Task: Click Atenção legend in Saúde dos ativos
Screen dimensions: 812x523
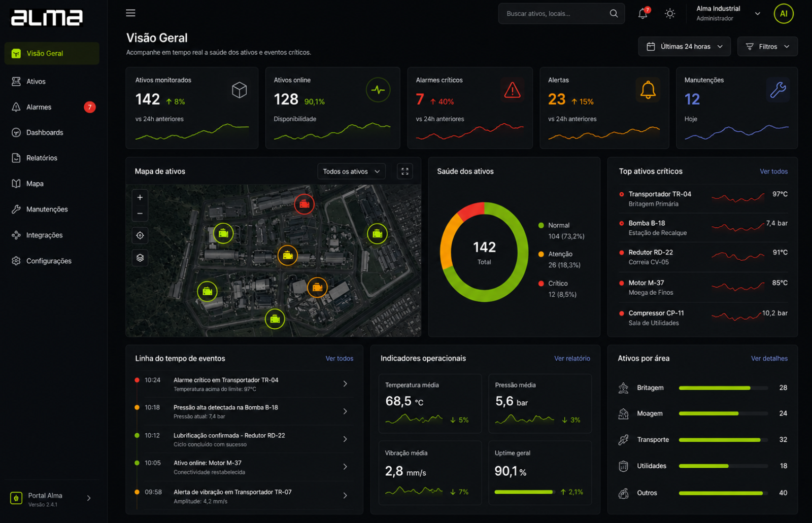Action: [x=559, y=260]
